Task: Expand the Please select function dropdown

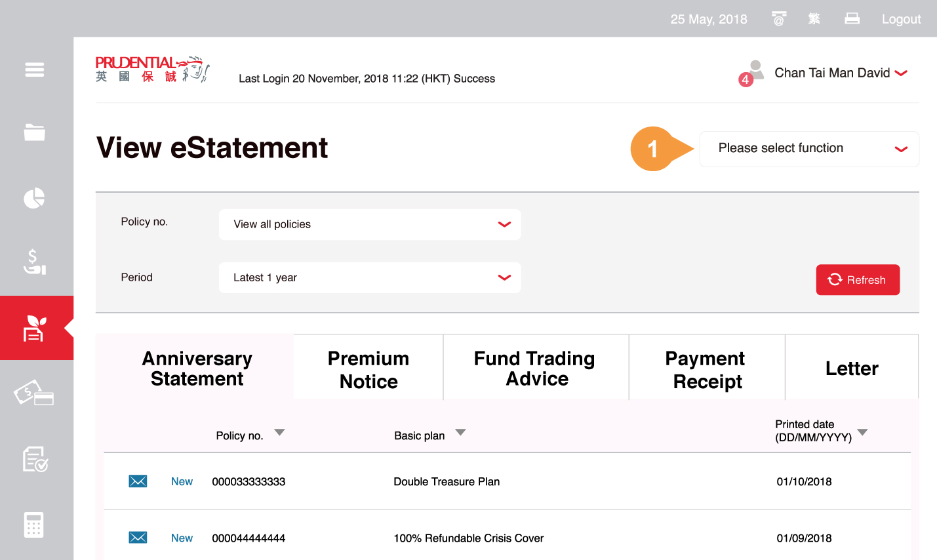Action: pos(809,149)
